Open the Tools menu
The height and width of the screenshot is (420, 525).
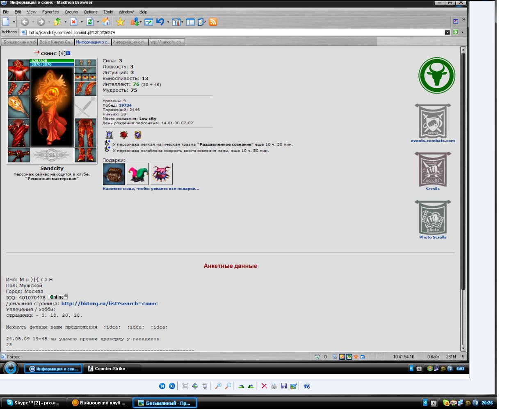pyautogui.click(x=108, y=12)
